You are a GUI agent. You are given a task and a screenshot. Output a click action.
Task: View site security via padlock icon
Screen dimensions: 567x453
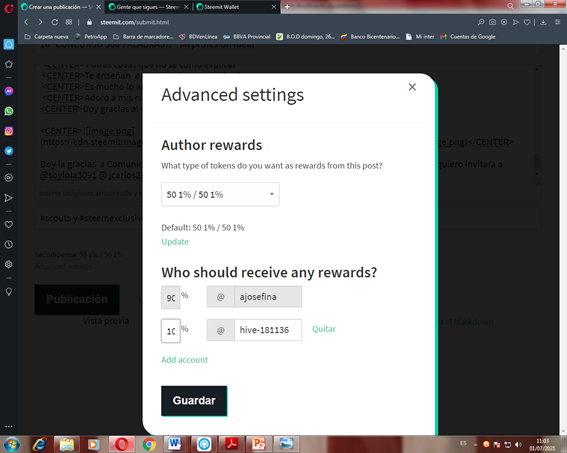[x=89, y=22]
